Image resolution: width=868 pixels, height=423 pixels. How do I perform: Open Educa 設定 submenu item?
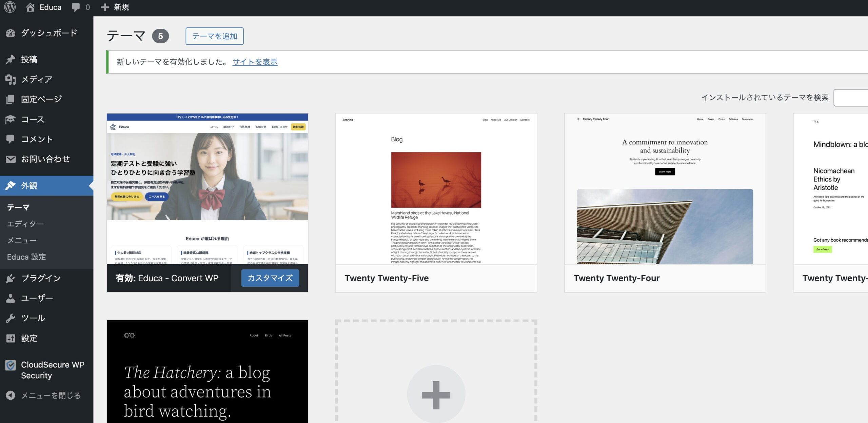pos(26,257)
